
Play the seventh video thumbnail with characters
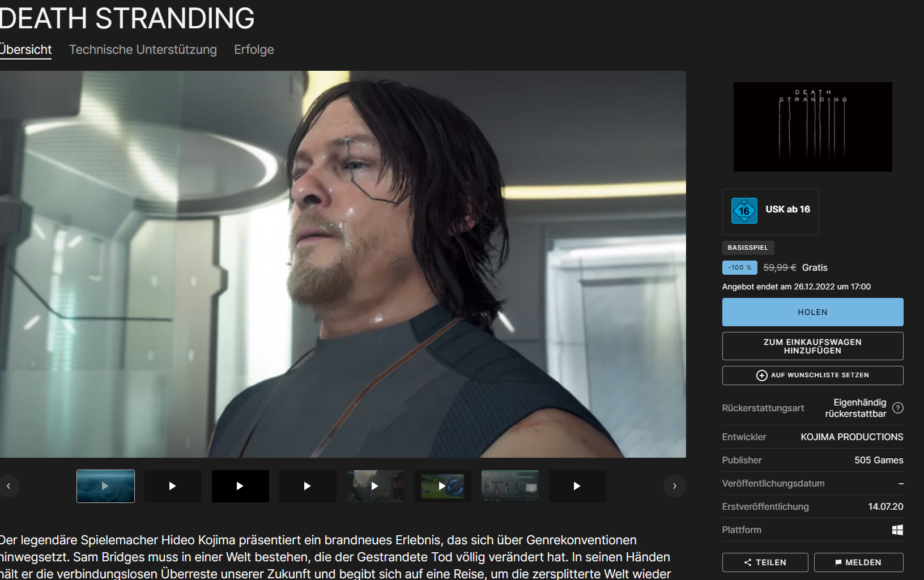click(x=510, y=486)
